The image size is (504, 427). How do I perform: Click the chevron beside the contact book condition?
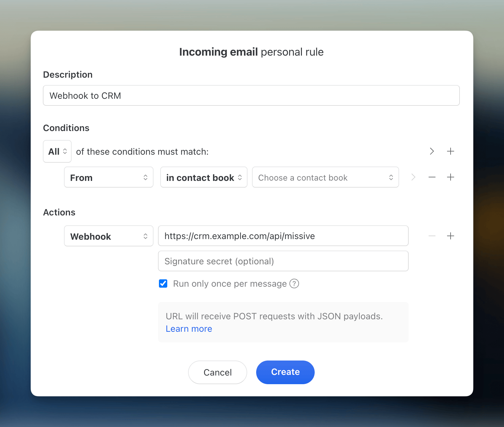tap(413, 177)
